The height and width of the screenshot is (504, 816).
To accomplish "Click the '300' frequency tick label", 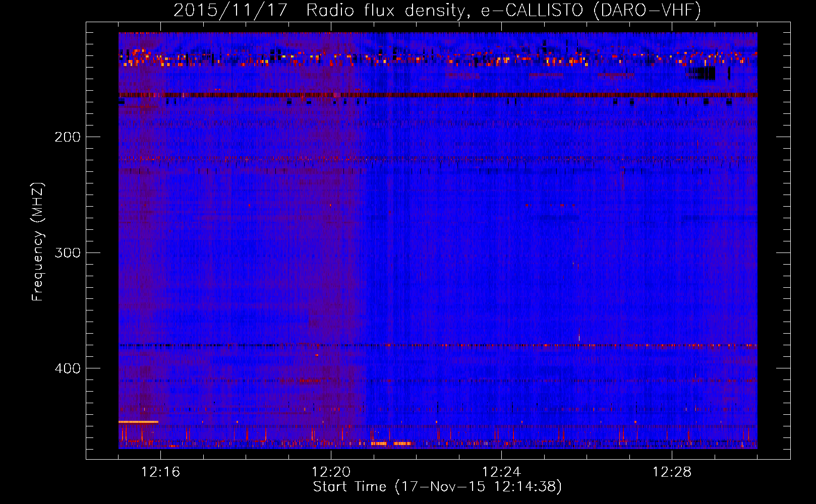I will (68, 253).
